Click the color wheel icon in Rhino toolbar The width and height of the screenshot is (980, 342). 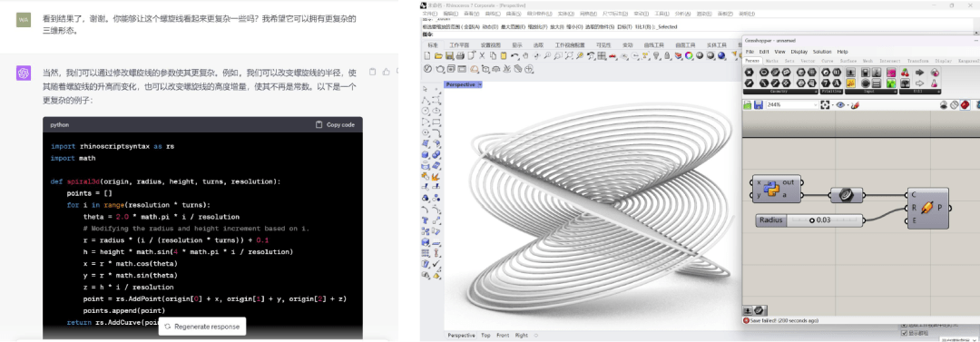click(x=688, y=56)
